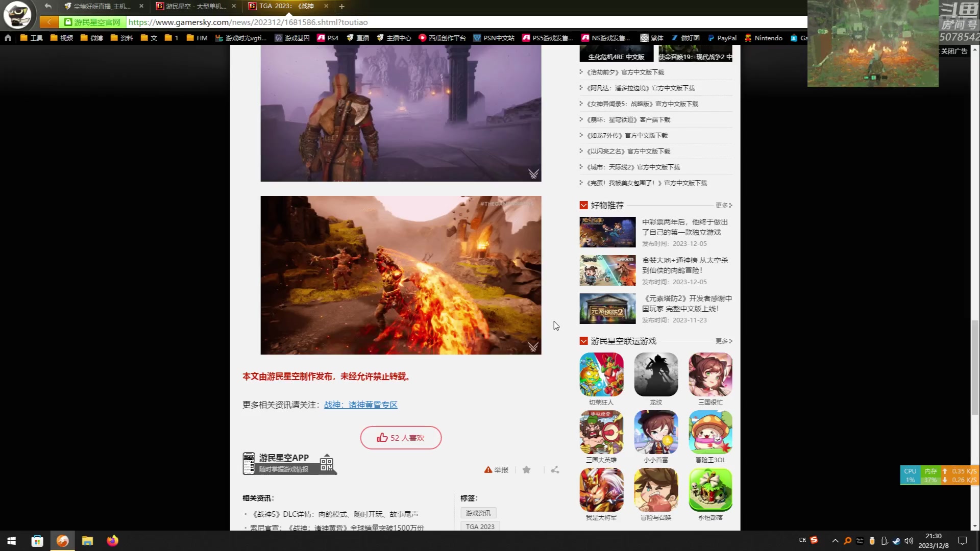
Task: Click the 冒险王3OL game icon
Action: tap(710, 432)
